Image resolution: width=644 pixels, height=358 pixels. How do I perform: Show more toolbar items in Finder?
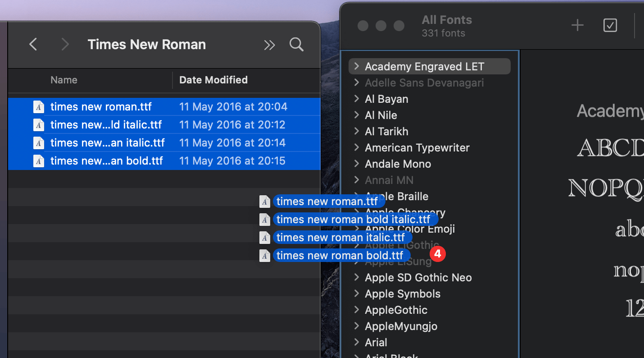(x=269, y=45)
